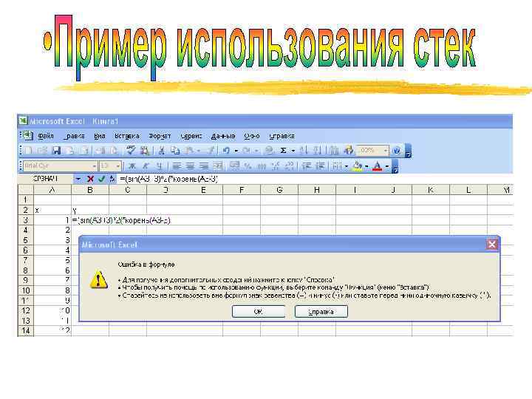532x399 pixels.
Task: Confirm formula with green checkmark
Action: (x=101, y=179)
